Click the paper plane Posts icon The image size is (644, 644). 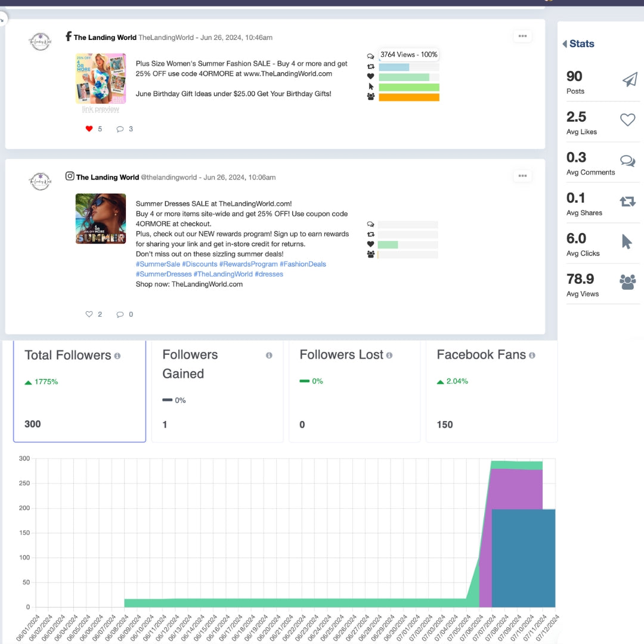point(629,80)
